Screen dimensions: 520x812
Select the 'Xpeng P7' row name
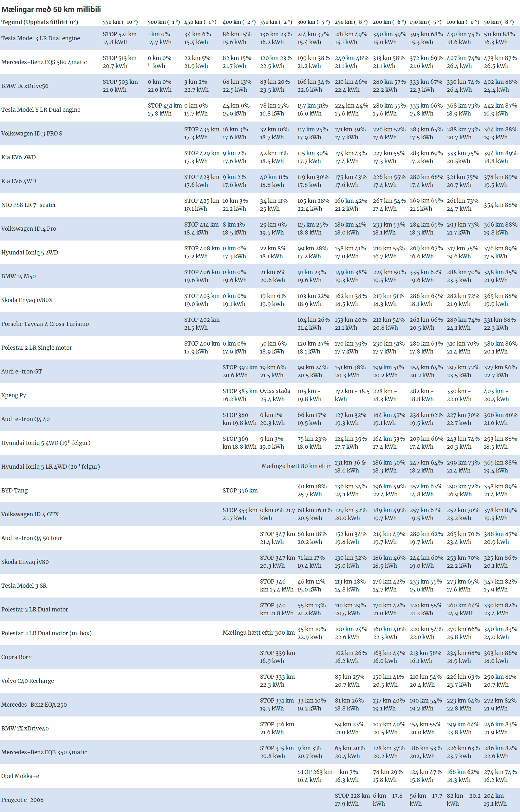(x=14, y=395)
